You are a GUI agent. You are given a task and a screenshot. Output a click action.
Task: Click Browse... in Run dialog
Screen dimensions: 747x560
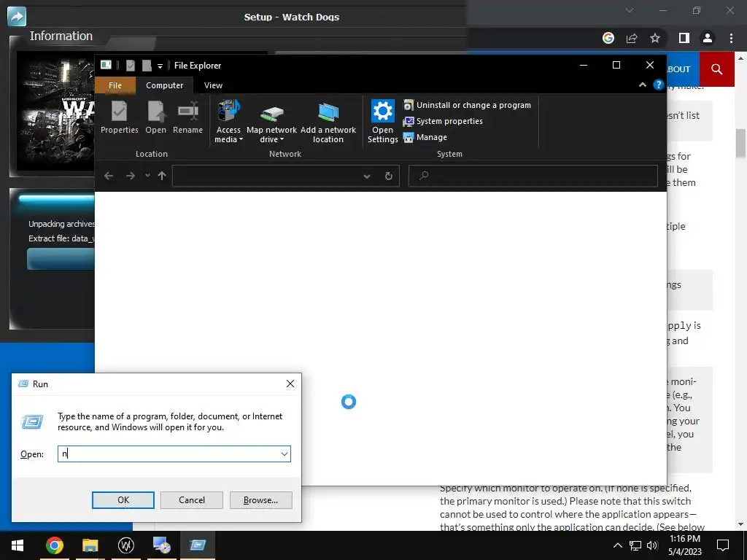[x=260, y=500]
